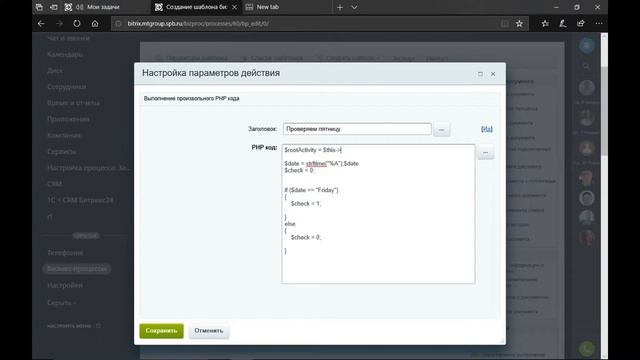Open Сотрудники in the left sidebar
The image size is (640, 360).
(x=67, y=87)
